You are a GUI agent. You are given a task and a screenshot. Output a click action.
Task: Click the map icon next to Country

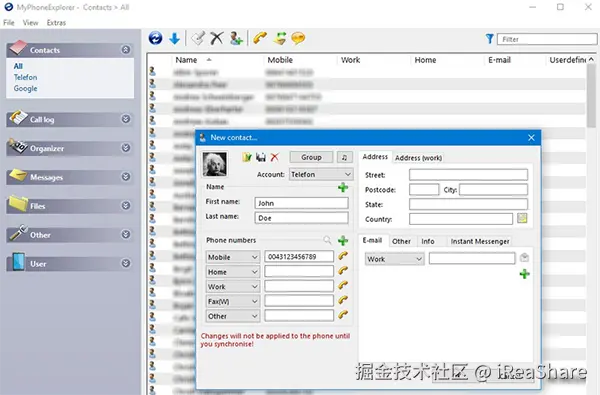522,219
